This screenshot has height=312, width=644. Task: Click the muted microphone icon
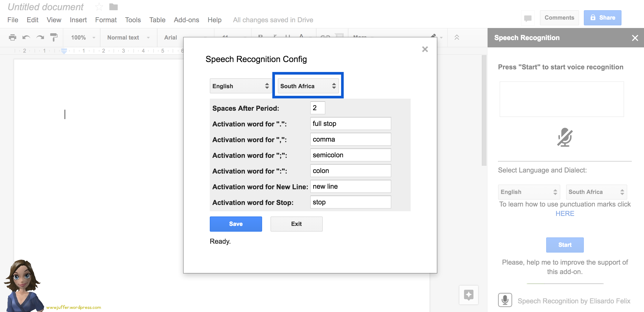pos(564,137)
